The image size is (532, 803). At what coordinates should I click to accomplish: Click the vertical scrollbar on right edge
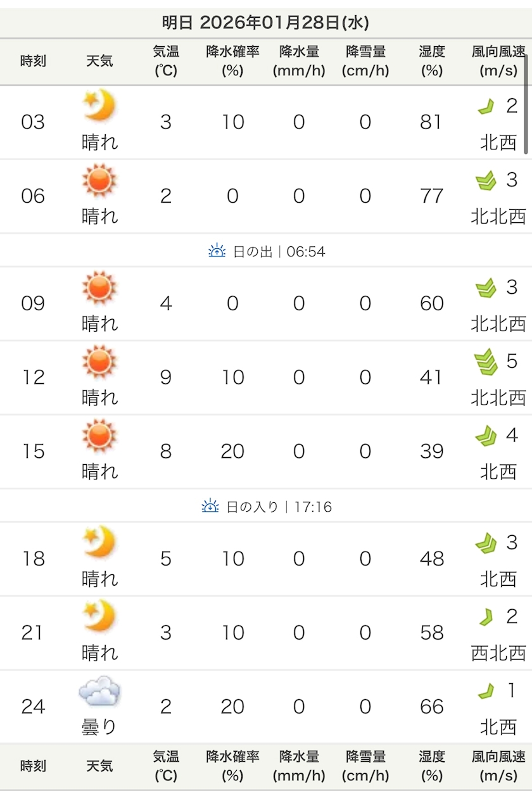click(526, 104)
